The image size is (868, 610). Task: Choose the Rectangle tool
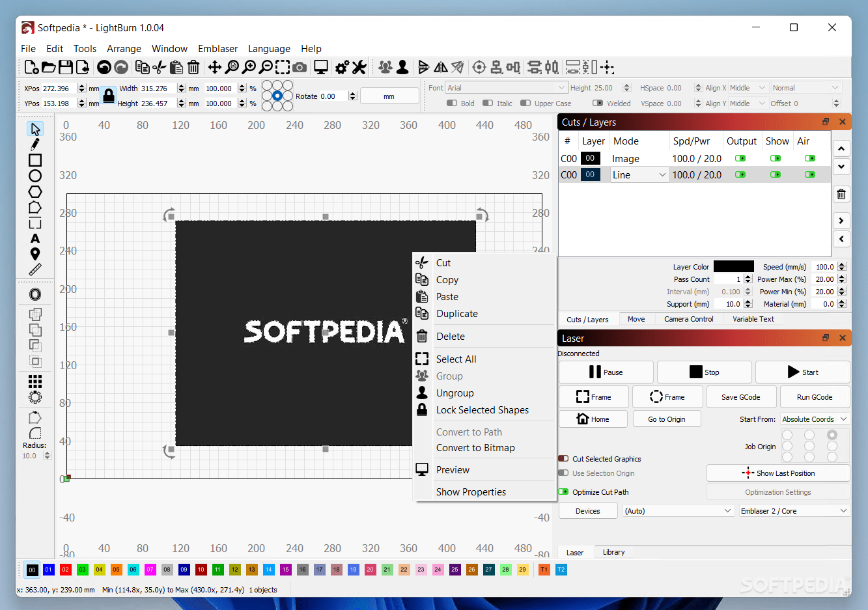[35, 160]
